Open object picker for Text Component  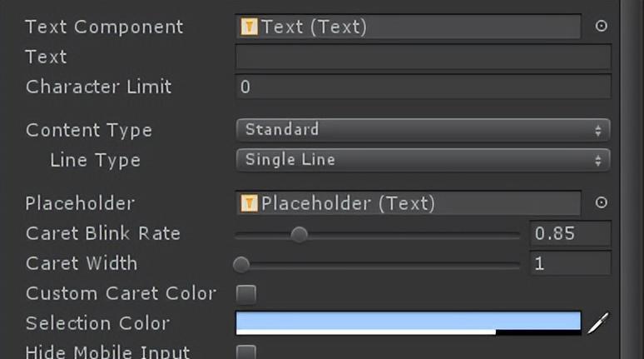coord(601,26)
